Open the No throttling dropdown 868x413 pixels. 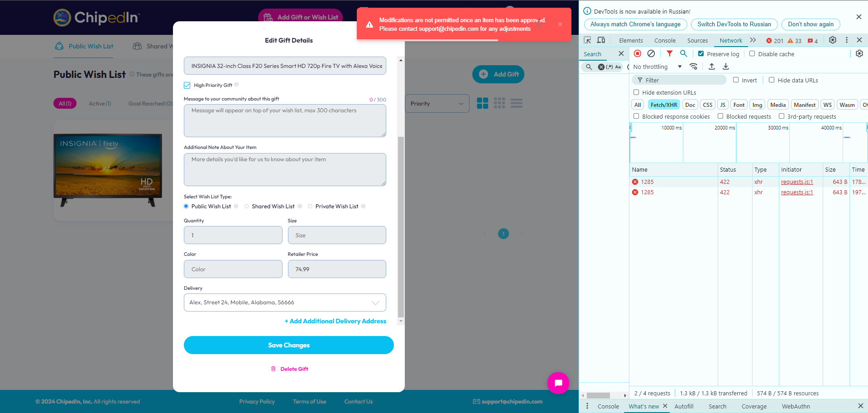pos(657,67)
